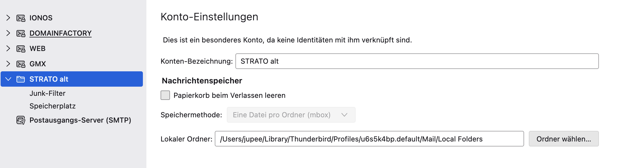
Task: Click the Lokaler Ordner path field
Action: tap(369, 139)
